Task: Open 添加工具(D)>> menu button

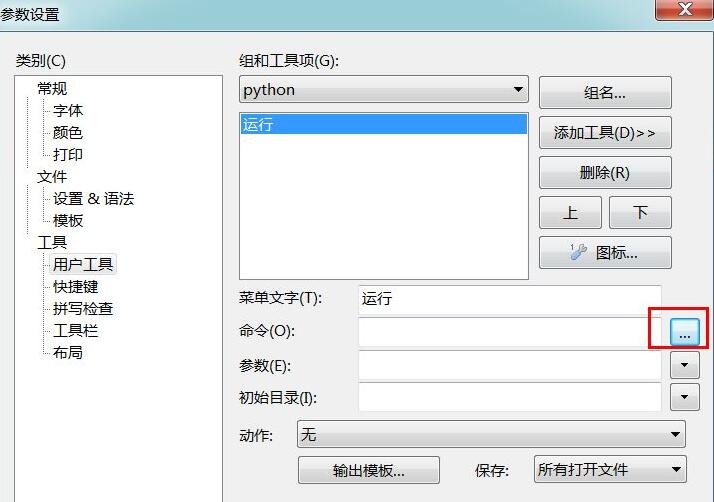Action: point(605,133)
